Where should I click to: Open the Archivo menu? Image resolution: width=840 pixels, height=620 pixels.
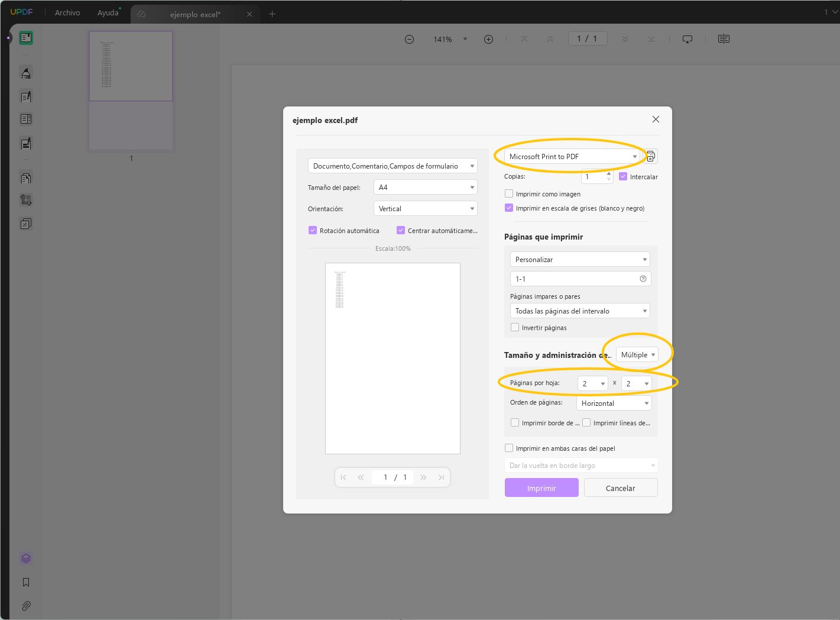point(67,12)
